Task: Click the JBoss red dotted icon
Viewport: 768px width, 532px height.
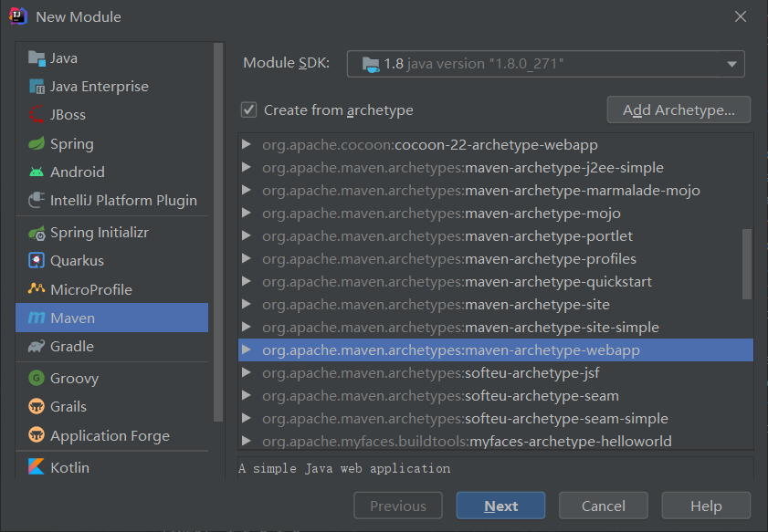Action: point(37,115)
